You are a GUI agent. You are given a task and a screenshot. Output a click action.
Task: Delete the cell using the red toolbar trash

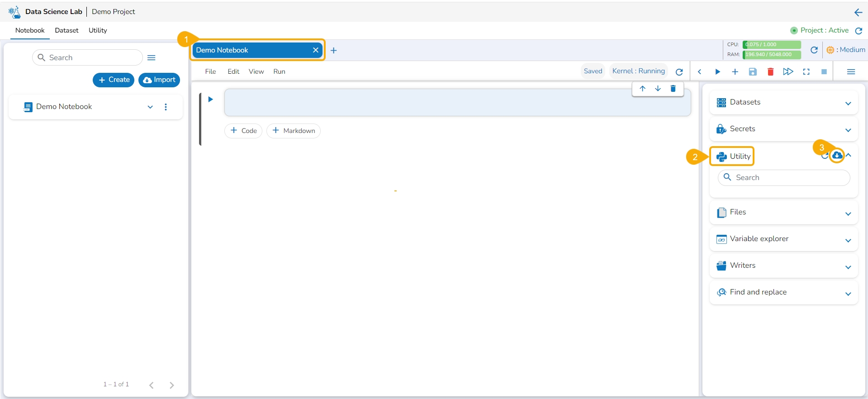point(770,72)
